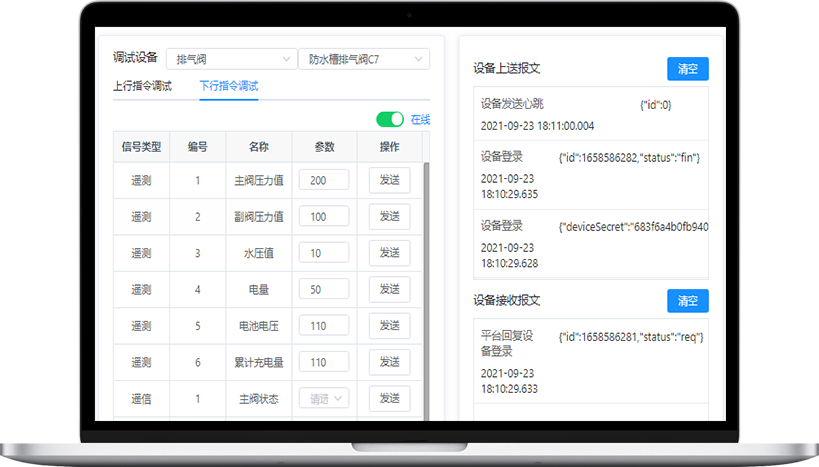Viewport: 819px width, 467px height.
Task: Open the 防水槽排气阀C7 device dropdown
Action: point(364,59)
